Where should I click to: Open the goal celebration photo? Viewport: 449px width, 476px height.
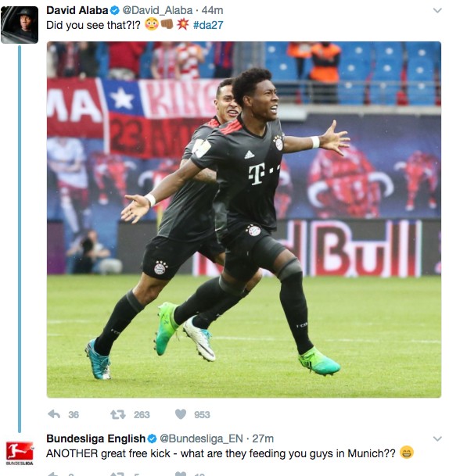pyautogui.click(x=244, y=220)
